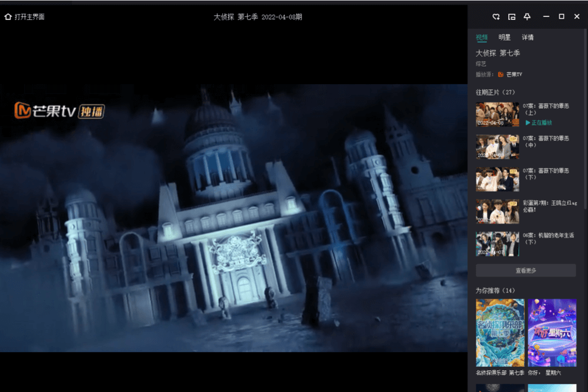
Task: Open the 视频 tab
Action: [482, 38]
